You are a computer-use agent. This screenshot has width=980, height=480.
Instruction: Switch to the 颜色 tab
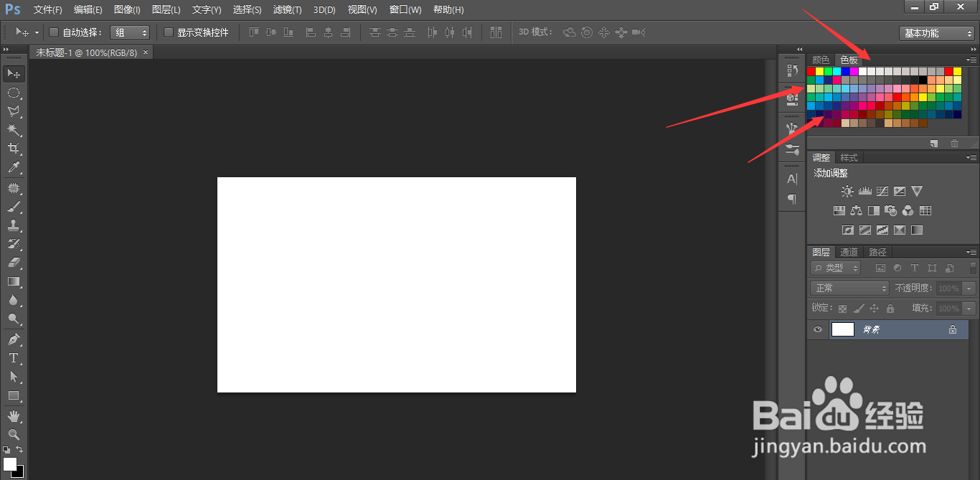(x=821, y=60)
